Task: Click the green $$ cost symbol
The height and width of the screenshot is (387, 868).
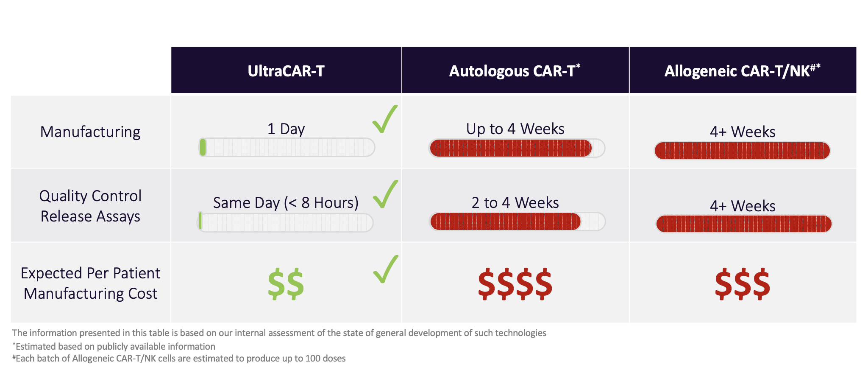Action: pos(286,284)
